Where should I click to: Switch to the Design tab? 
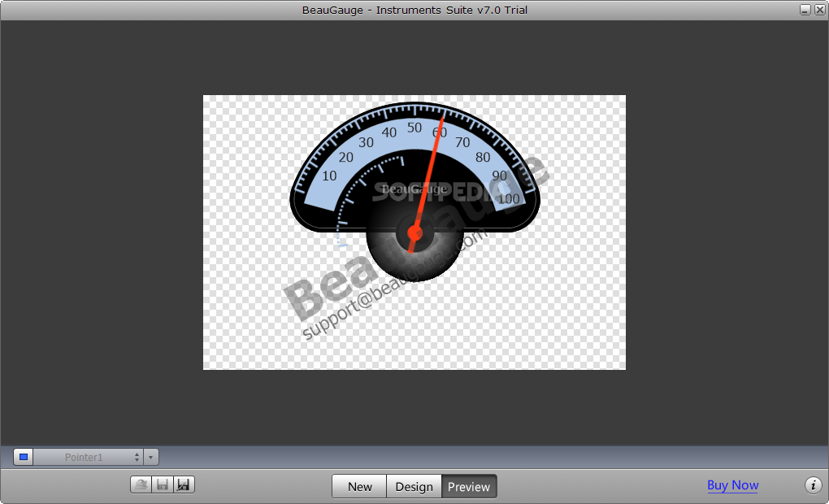(414, 487)
